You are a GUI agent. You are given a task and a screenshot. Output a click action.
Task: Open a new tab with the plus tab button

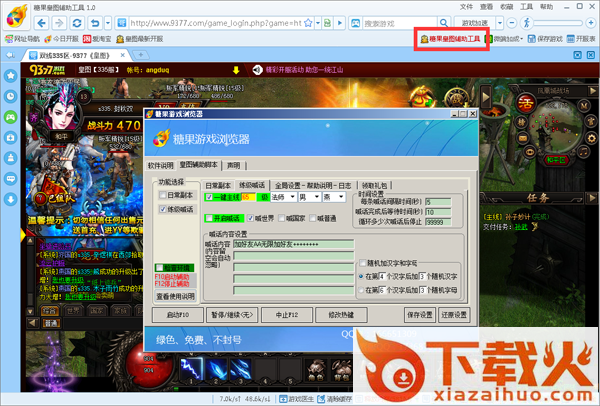[x=140, y=55]
